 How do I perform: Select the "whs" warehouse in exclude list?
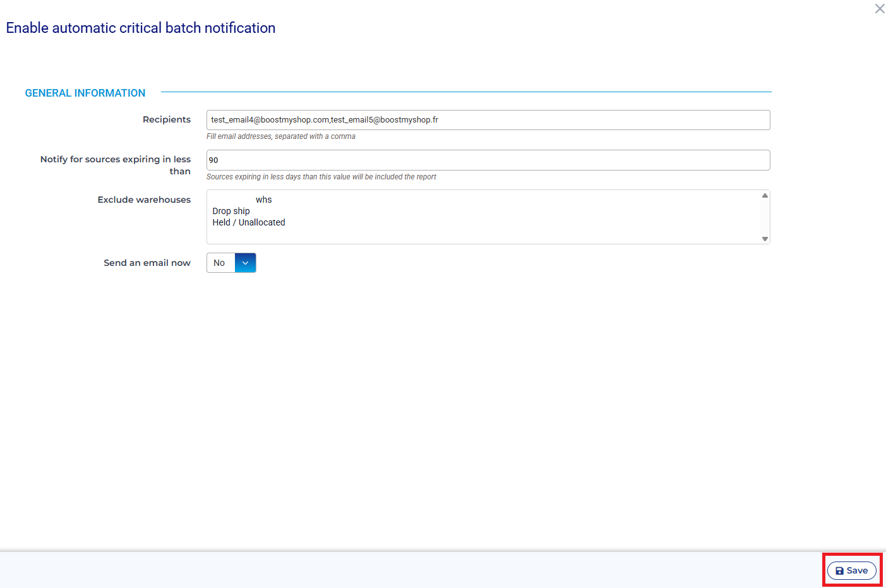point(263,200)
